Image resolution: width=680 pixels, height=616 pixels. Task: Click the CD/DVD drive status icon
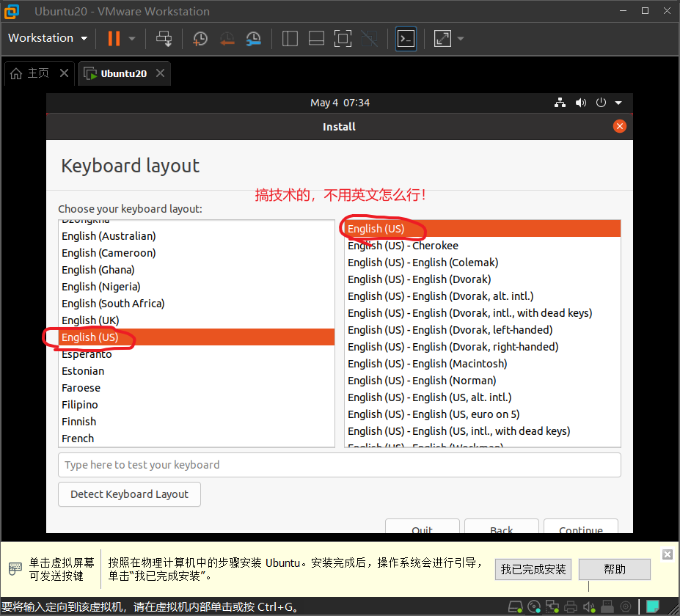click(x=534, y=607)
